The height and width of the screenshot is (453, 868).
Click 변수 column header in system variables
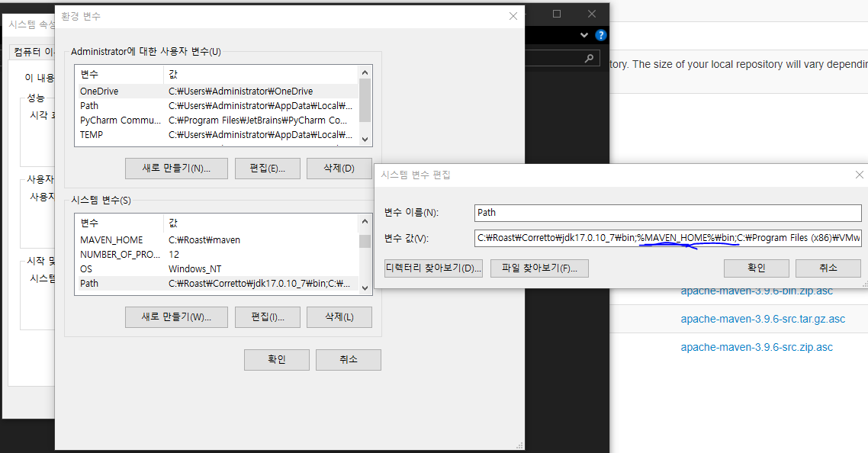tap(119, 223)
